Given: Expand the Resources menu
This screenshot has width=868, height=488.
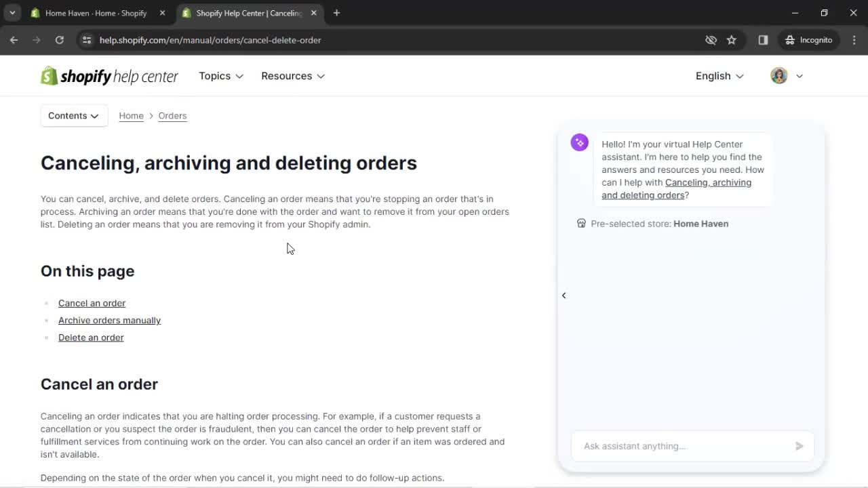Looking at the screenshot, I should [293, 76].
